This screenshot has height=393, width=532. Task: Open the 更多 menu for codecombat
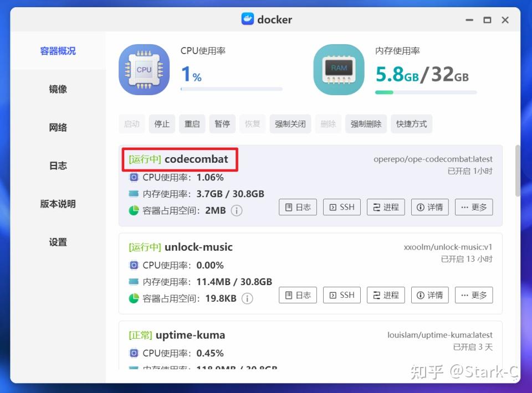pos(474,207)
